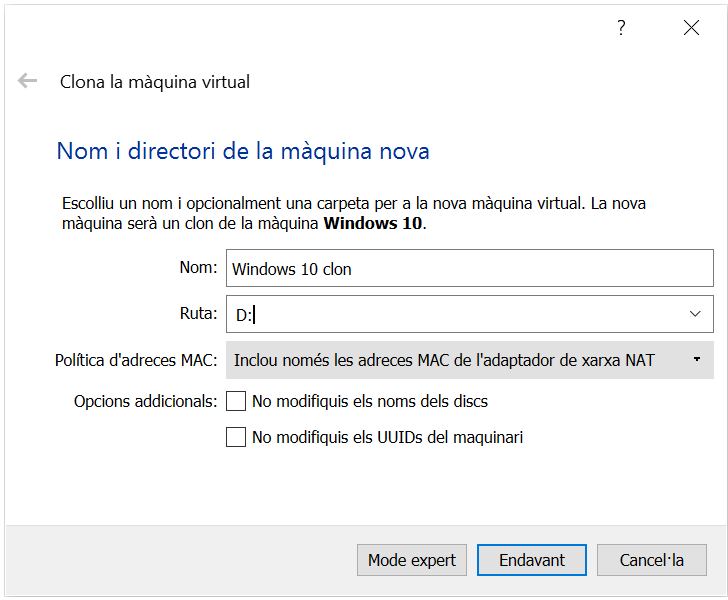
Task: Open the MAC address policy dropdown
Action: tap(460, 360)
